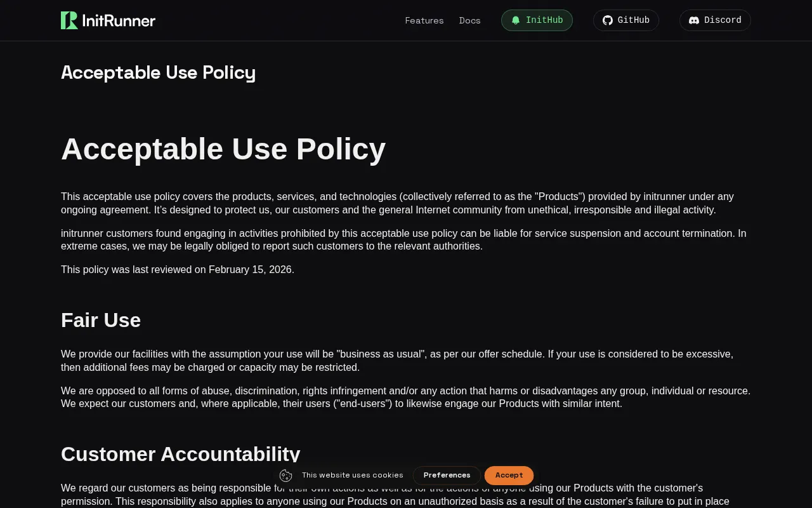Open the Features nav link
This screenshot has height=508, width=812.
click(424, 20)
